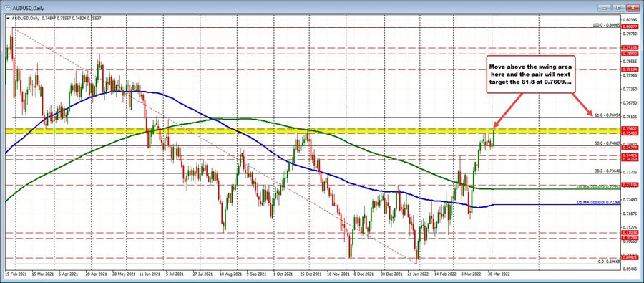Click the 0.76135 price scale value
The height and width of the screenshot is (283, 644).
pos(629,116)
